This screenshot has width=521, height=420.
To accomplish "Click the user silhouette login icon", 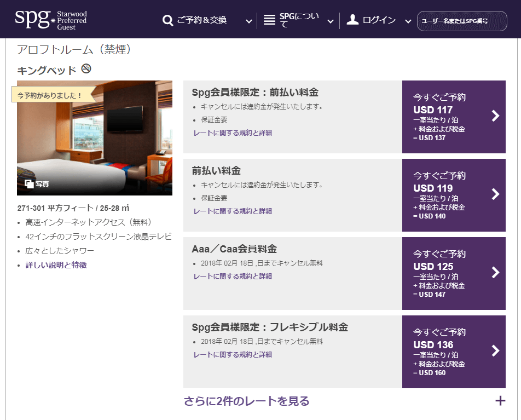I will [353, 20].
